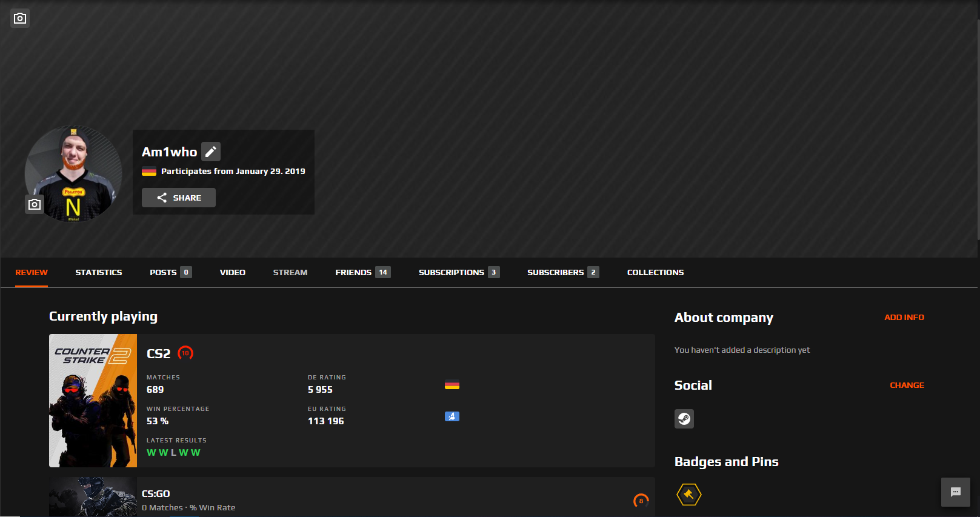
Task: Click the profile avatar picture
Action: (x=73, y=173)
